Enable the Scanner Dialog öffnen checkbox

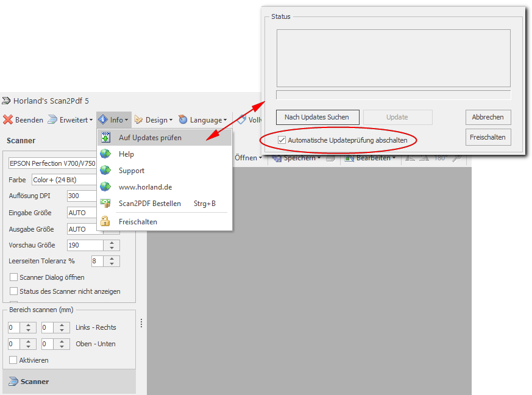click(13, 277)
